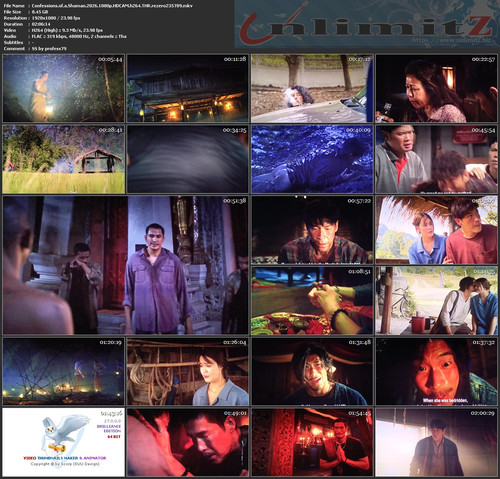Viewport: 500px width, 479px height.
Task: Open the thumbnail stamped 00:45:54
Action: 436,159
